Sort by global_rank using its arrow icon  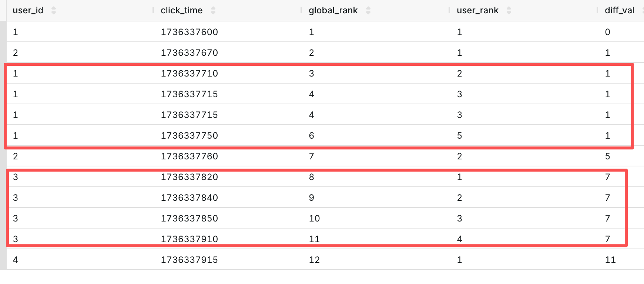coord(368,10)
